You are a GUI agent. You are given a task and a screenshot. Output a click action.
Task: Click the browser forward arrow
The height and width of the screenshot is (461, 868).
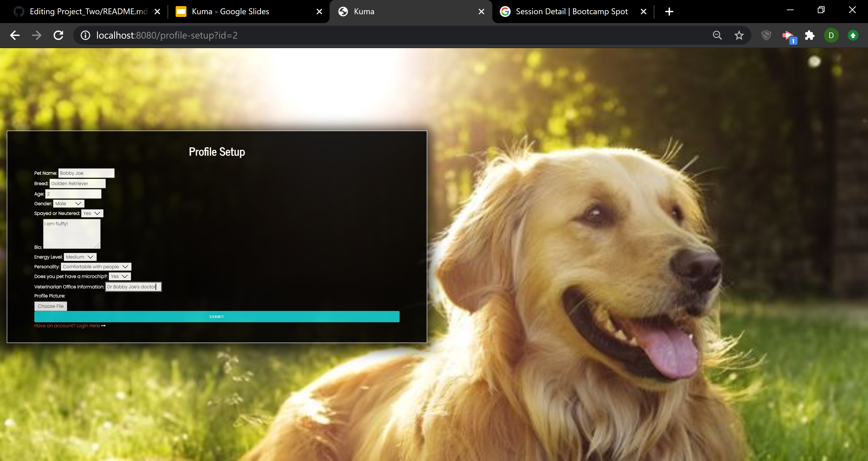click(x=36, y=35)
